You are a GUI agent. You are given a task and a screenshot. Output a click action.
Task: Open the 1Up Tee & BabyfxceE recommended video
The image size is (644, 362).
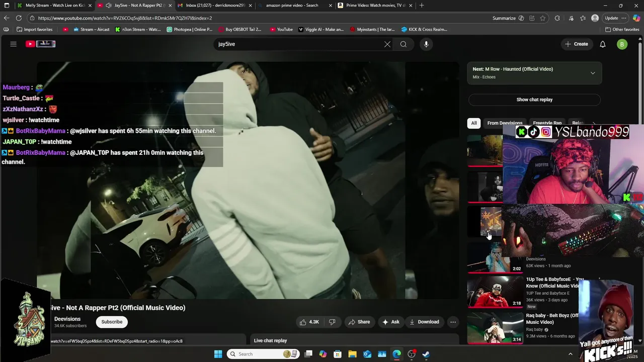point(496,291)
